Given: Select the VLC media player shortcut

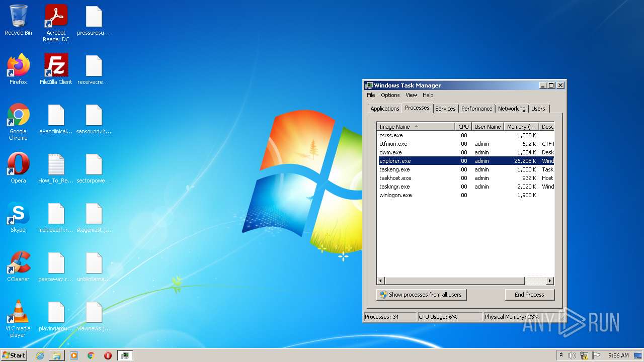Looking at the screenshot, I should point(18,319).
